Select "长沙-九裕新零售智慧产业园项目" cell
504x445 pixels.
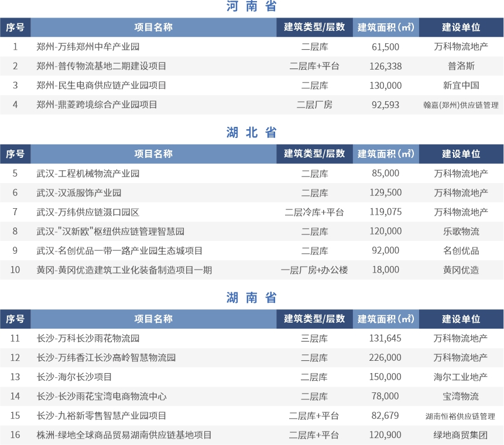(x=101, y=416)
